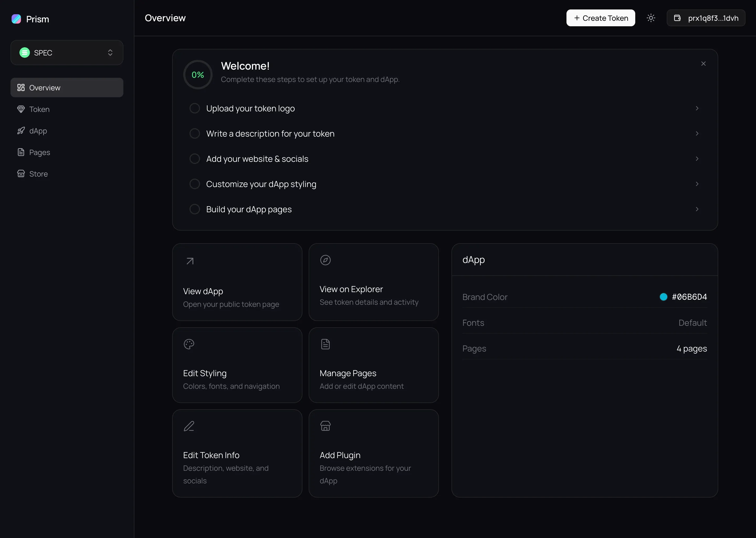Click the Build your dApp pages text
This screenshot has width=756, height=538.
click(x=249, y=209)
